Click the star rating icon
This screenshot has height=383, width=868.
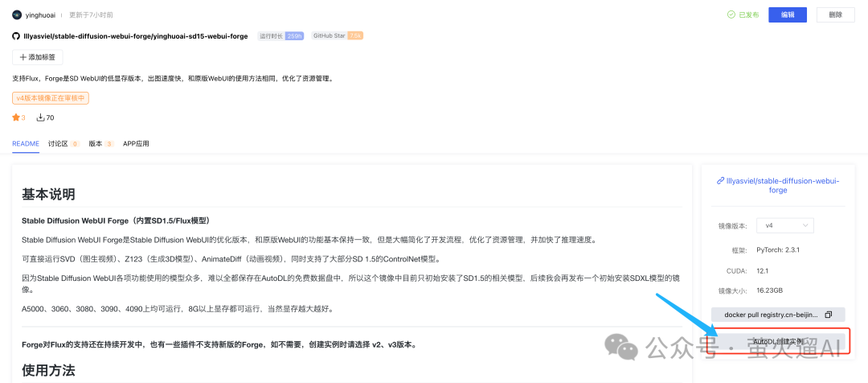tap(15, 117)
